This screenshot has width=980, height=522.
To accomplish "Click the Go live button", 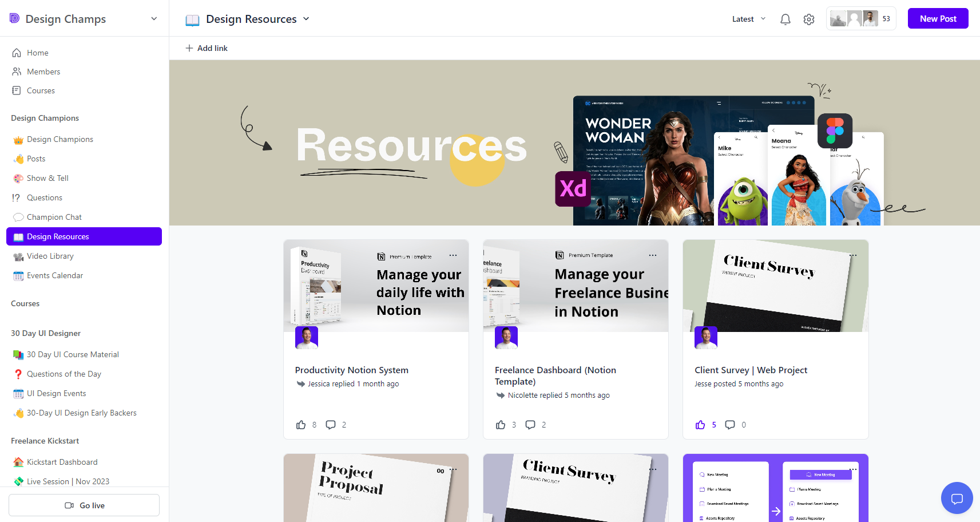I will pos(84,505).
